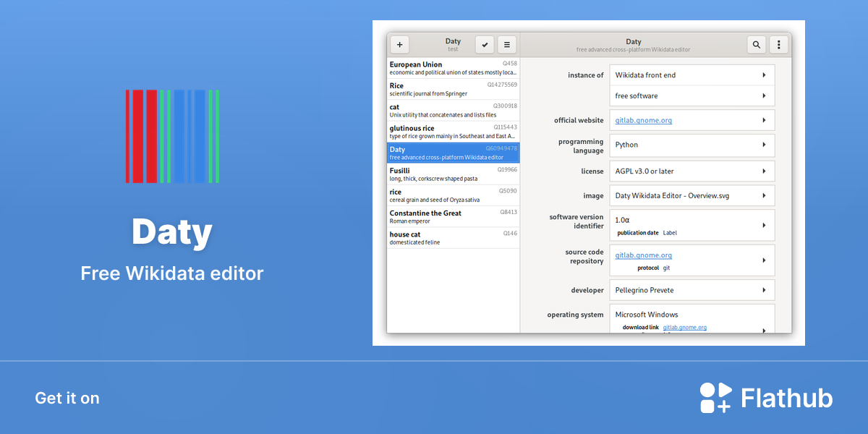Click the Flathub logo

coord(766,398)
